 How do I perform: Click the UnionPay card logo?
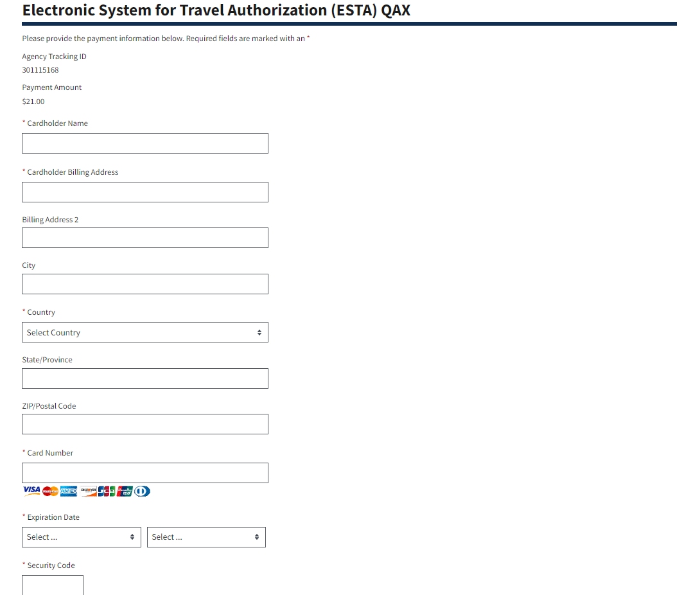click(x=125, y=491)
